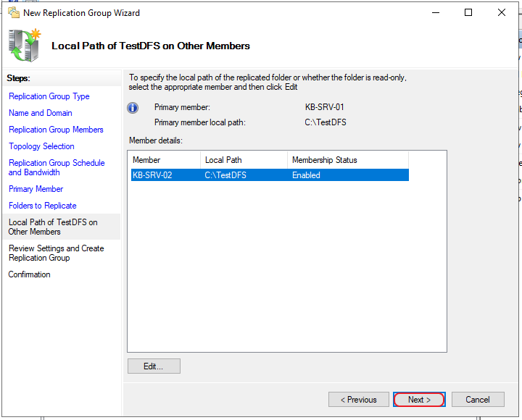Click the Membership Status column header
Image resolution: width=522 pixels, height=420 pixels.
348,160
